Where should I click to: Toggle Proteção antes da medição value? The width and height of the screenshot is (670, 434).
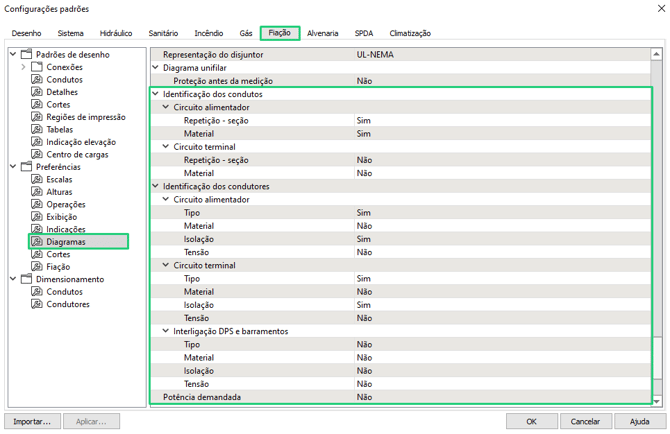(364, 80)
